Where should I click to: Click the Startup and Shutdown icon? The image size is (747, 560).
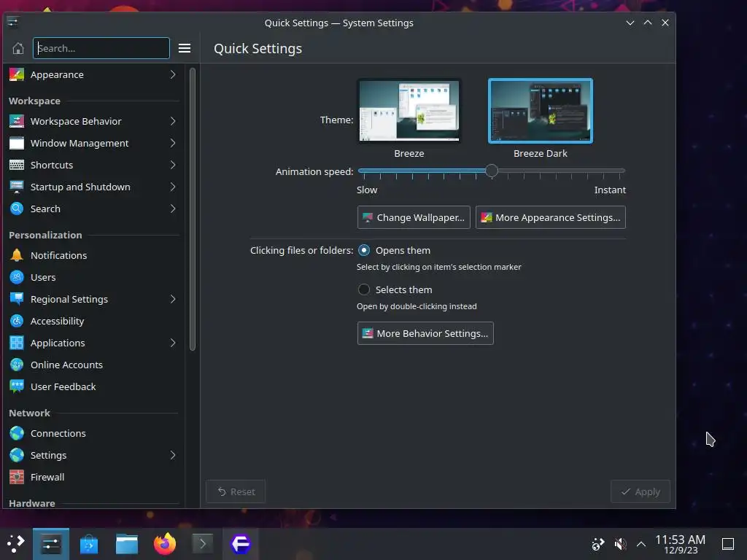pos(17,187)
